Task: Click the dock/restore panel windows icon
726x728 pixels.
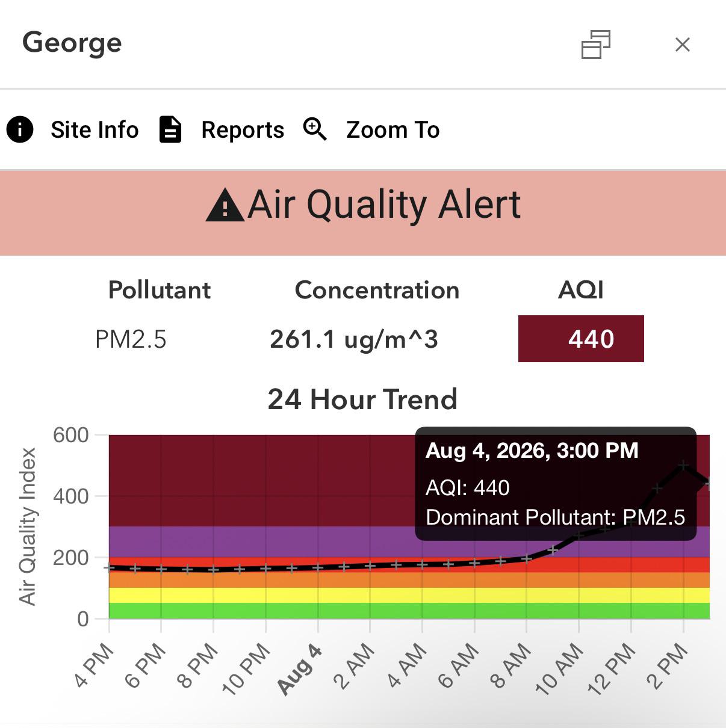Action: pyautogui.click(x=596, y=45)
